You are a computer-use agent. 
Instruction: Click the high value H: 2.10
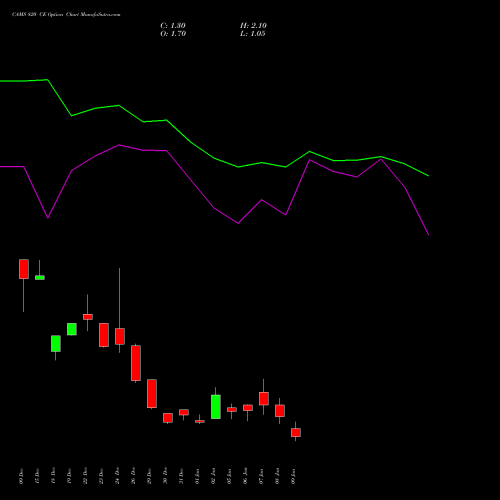(x=253, y=26)
